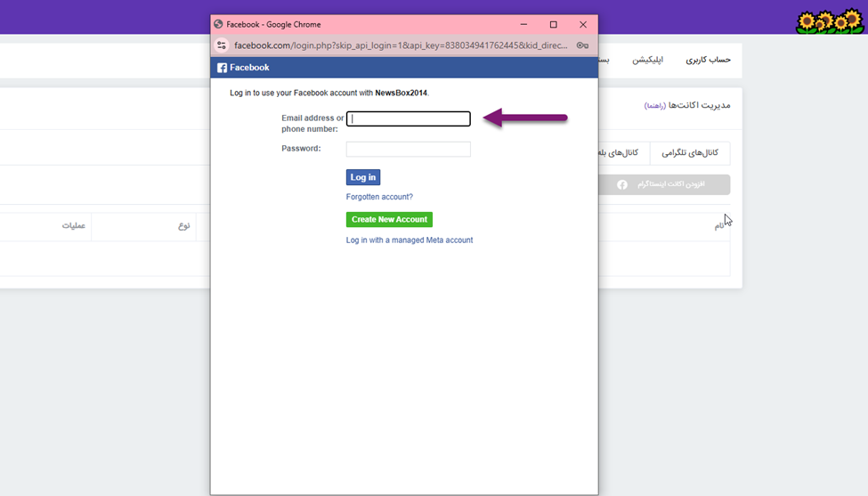Close the Facebook login popup window

pyautogui.click(x=583, y=24)
